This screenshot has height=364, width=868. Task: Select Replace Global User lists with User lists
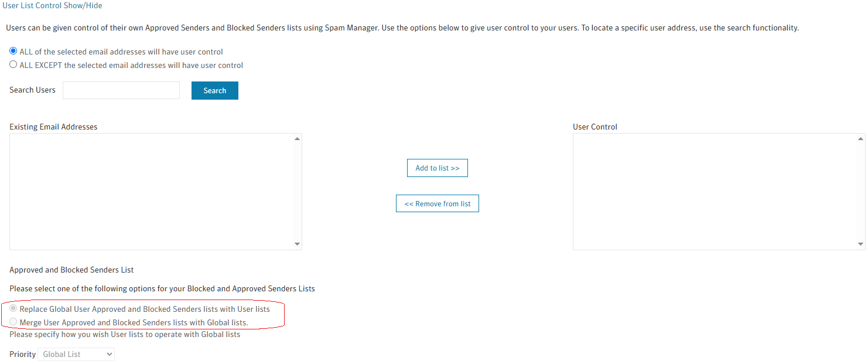pyautogui.click(x=13, y=308)
